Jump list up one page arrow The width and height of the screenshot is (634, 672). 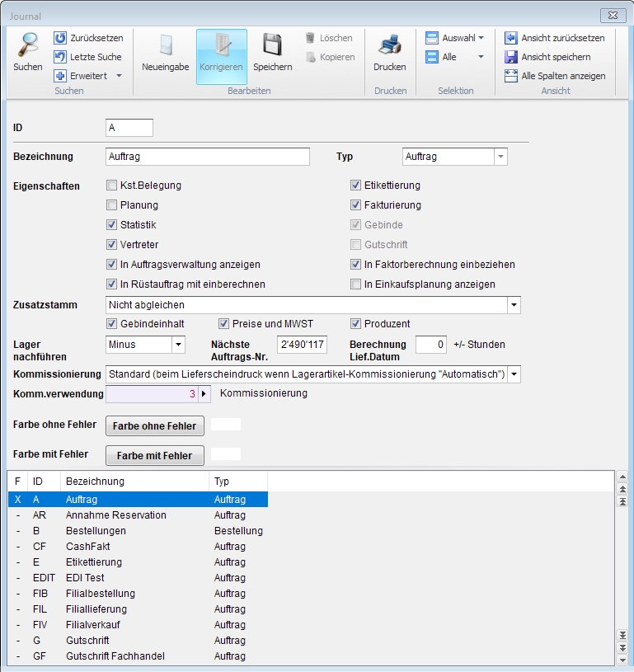pos(622,489)
